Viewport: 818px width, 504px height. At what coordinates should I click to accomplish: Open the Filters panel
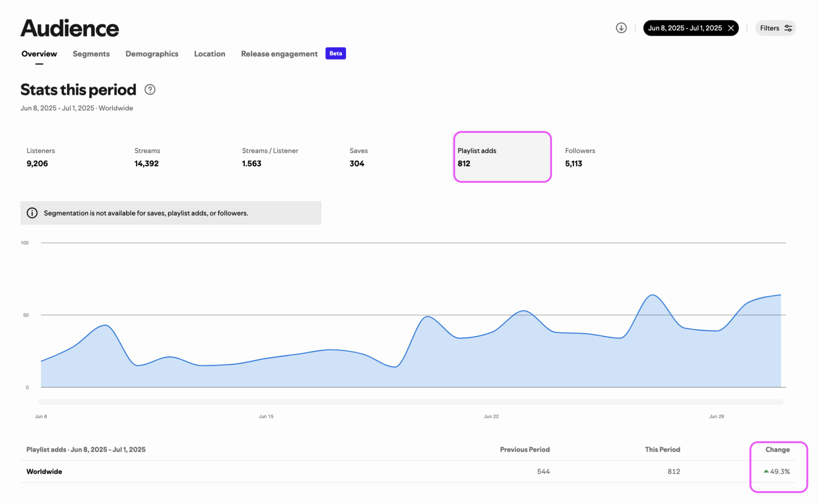pyautogui.click(x=775, y=28)
